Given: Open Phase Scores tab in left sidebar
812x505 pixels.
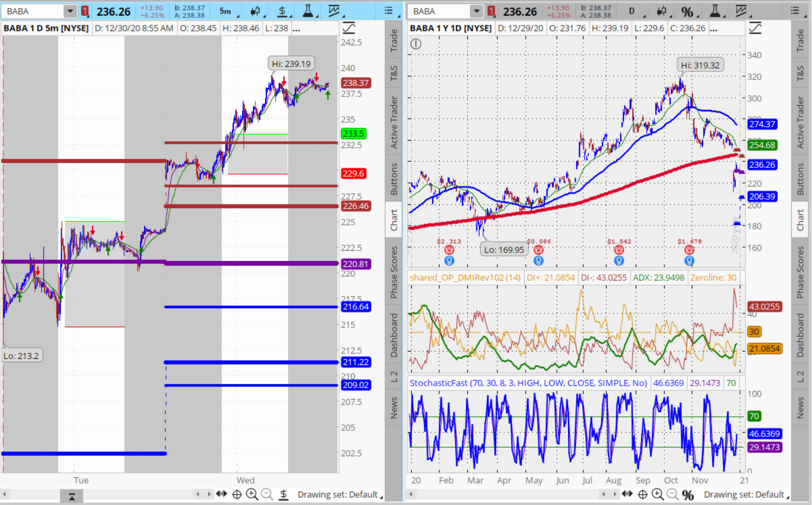Looking at the screenshot, I should pos(394,272).
